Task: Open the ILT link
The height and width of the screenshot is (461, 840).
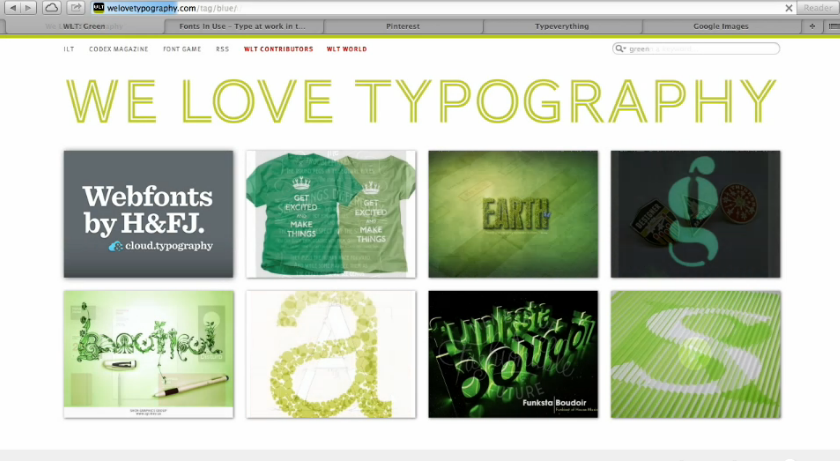Action: 69,49
